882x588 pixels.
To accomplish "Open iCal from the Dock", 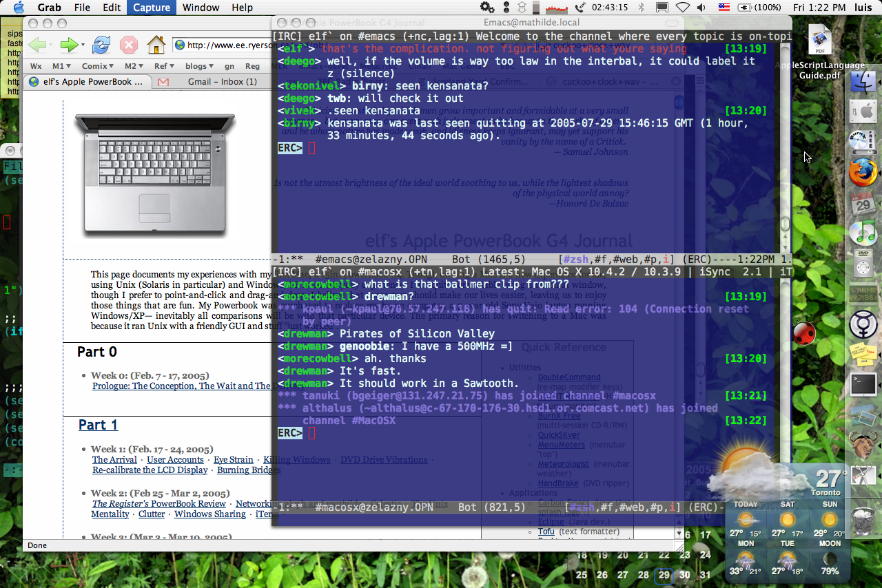I will pyautogui.click(x=863, y=202).
